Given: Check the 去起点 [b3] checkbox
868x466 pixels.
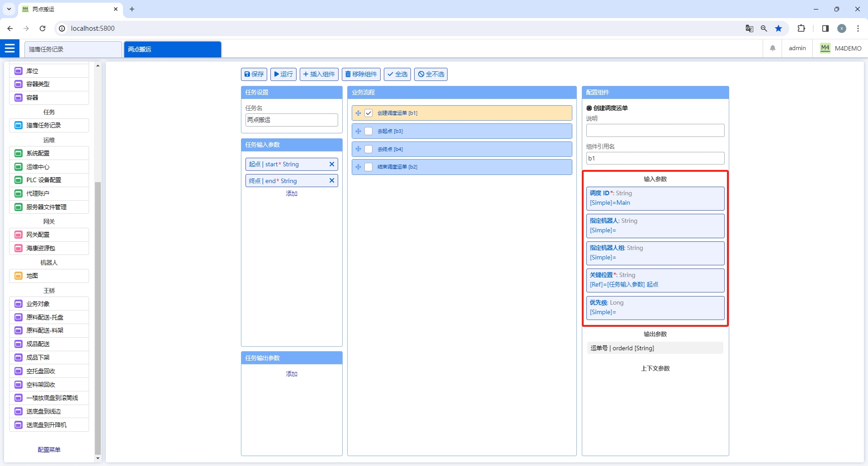Looking at the screenshot, I should click(x=368, y=131).
